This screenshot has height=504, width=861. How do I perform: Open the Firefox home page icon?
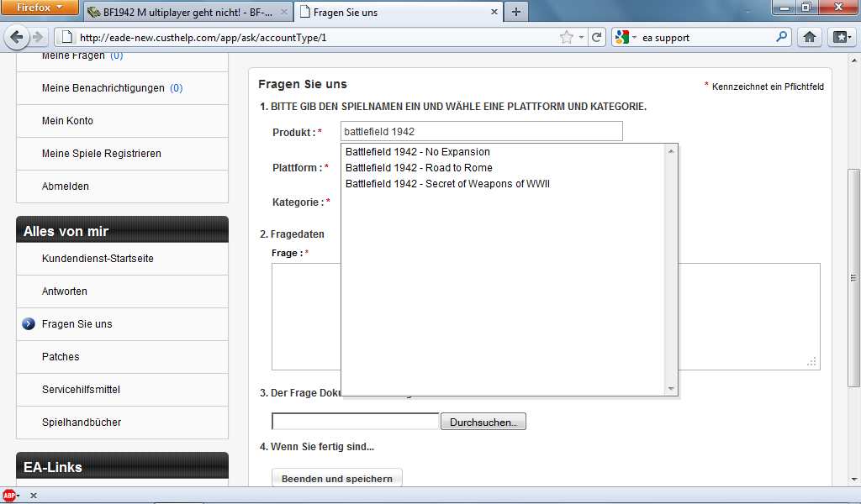810,37
